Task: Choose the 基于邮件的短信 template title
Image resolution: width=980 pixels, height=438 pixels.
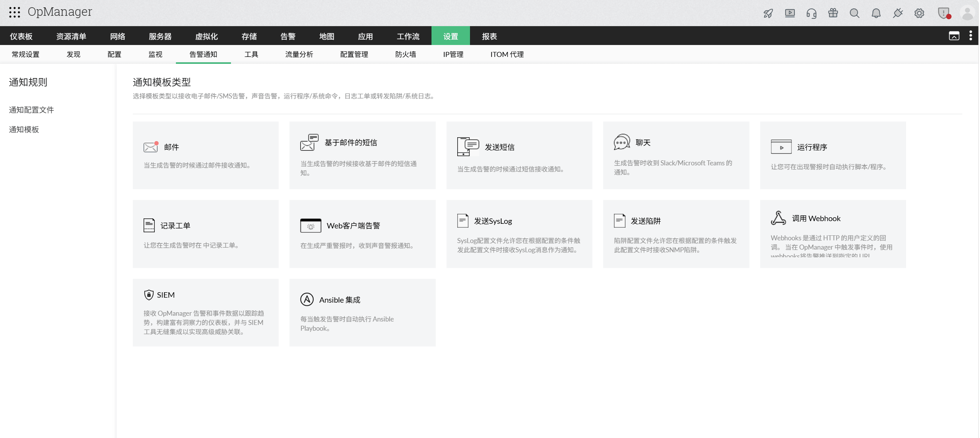Action: (351, 142)
